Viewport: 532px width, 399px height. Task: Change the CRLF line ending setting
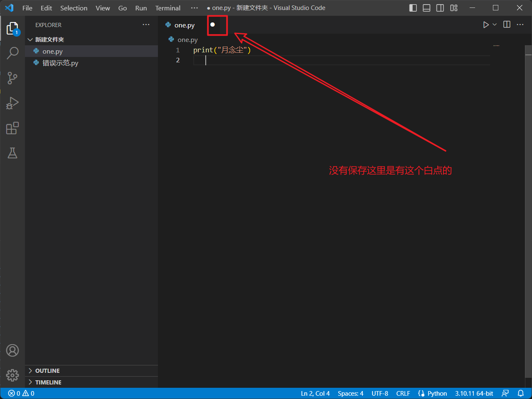[403, 393]
